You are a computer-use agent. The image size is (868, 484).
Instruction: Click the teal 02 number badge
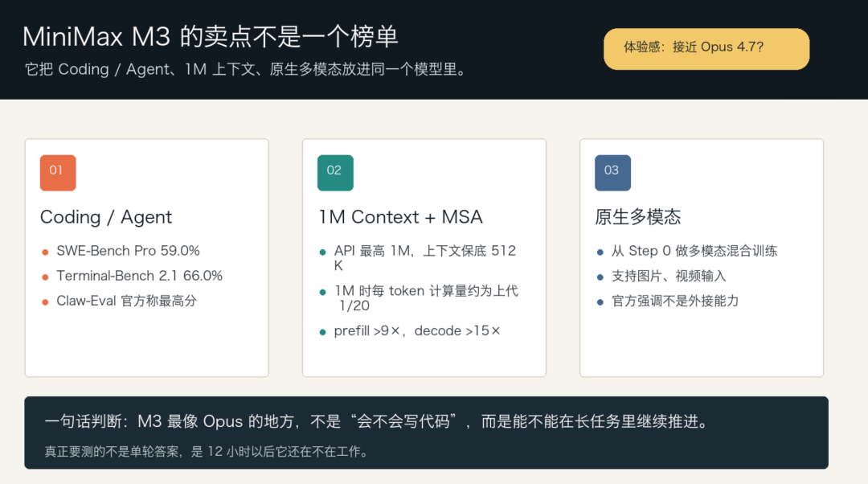(335, 173)
